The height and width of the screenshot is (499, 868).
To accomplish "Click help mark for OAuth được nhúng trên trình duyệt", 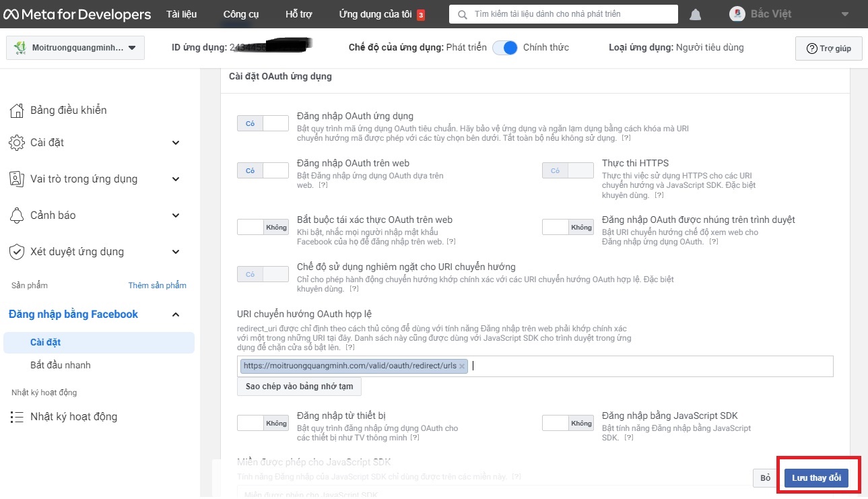I will [x=713, y=242].
